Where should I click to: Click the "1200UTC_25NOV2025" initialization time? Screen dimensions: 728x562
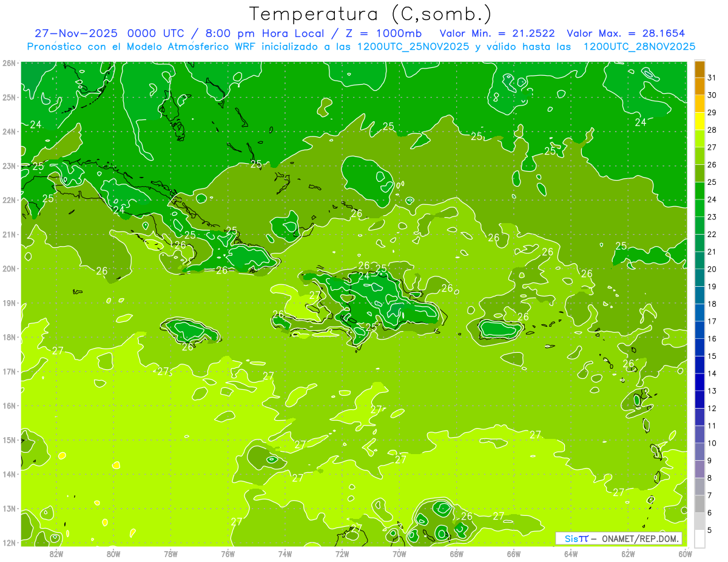tap(409, 47)
